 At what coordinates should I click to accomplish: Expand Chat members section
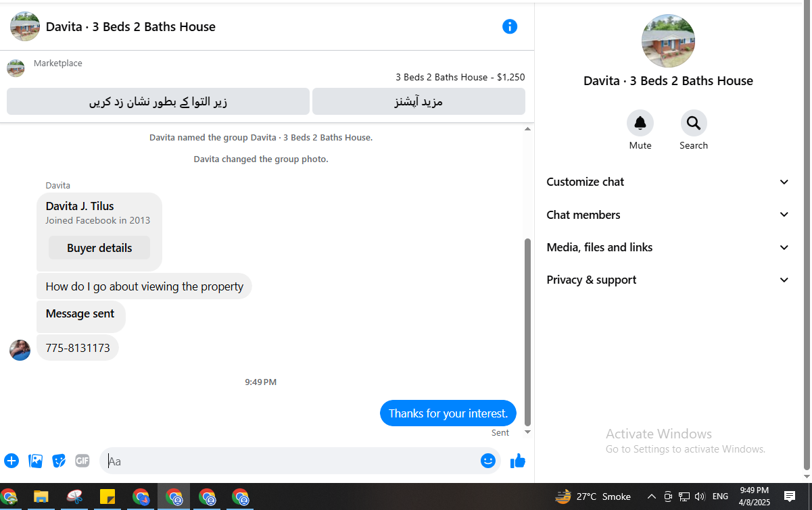pos(668,215)
